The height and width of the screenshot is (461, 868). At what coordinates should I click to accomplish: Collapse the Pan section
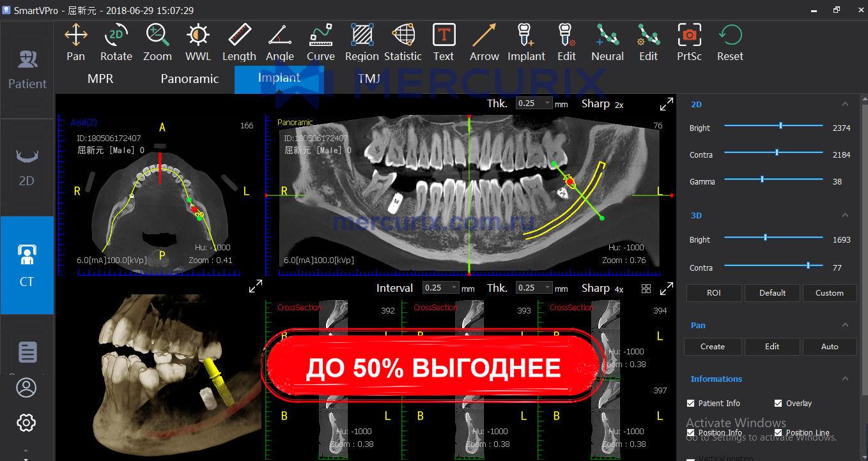845,325
